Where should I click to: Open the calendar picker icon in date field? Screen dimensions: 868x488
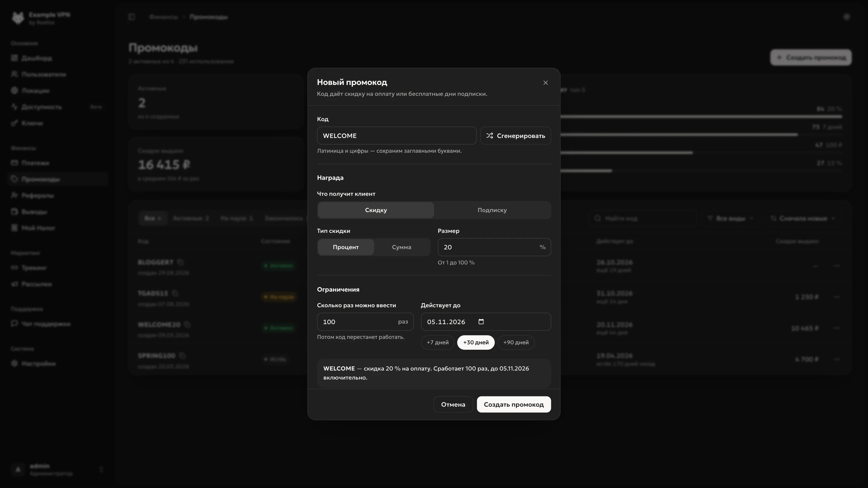click(x=481, y=322)
